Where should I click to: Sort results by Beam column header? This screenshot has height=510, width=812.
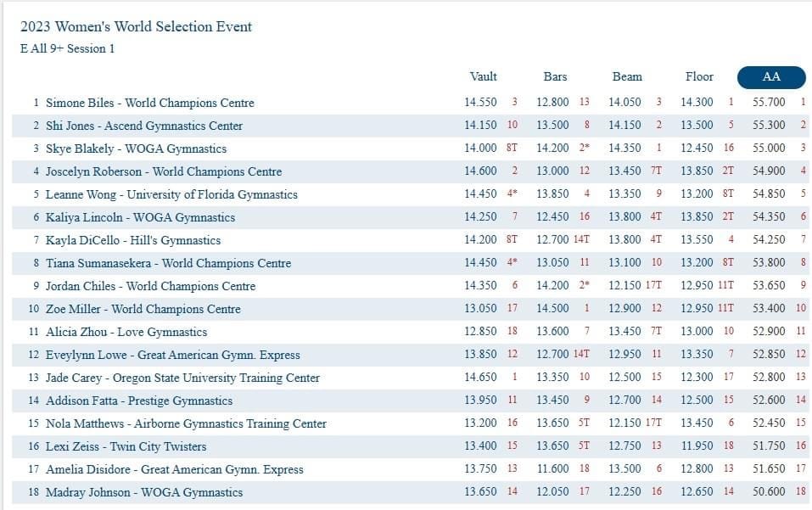[x=627, y=76]
